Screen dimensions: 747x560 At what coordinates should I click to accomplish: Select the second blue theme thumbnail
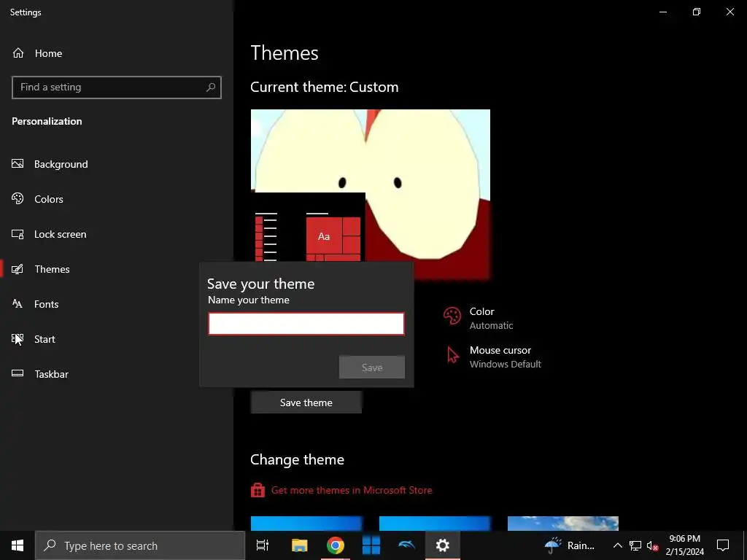click(x=435, y=524)
